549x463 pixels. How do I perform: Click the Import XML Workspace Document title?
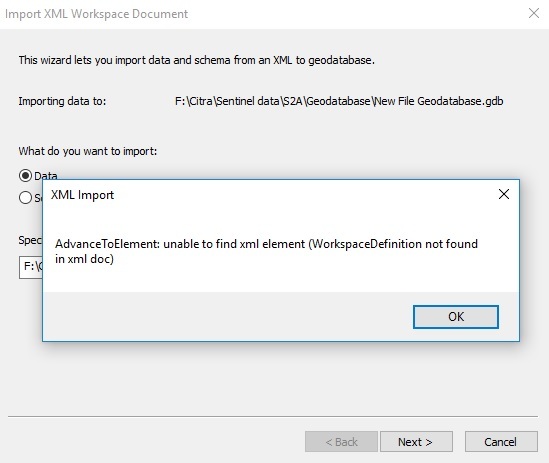[96, 14]
